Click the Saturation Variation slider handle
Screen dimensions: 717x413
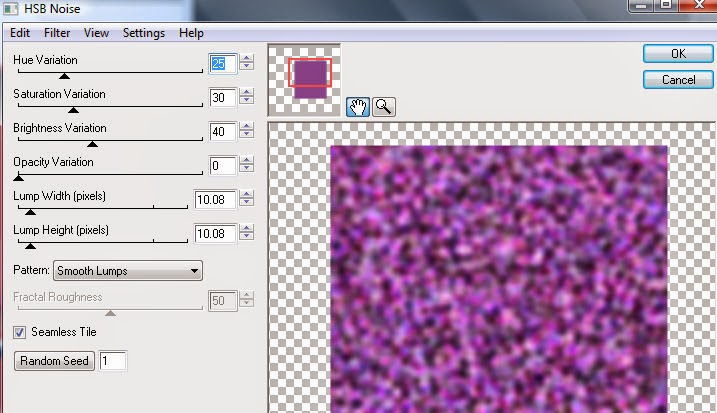[73, 110]
